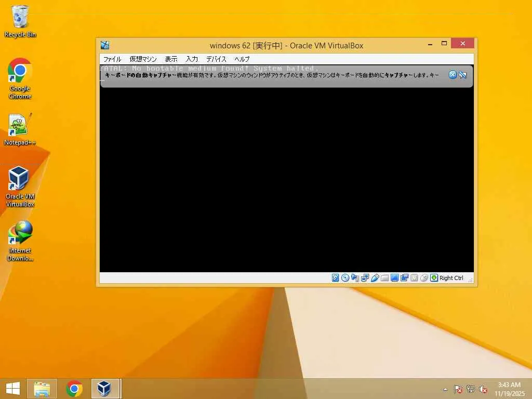Click the display status icon

[x=394, y=278]
